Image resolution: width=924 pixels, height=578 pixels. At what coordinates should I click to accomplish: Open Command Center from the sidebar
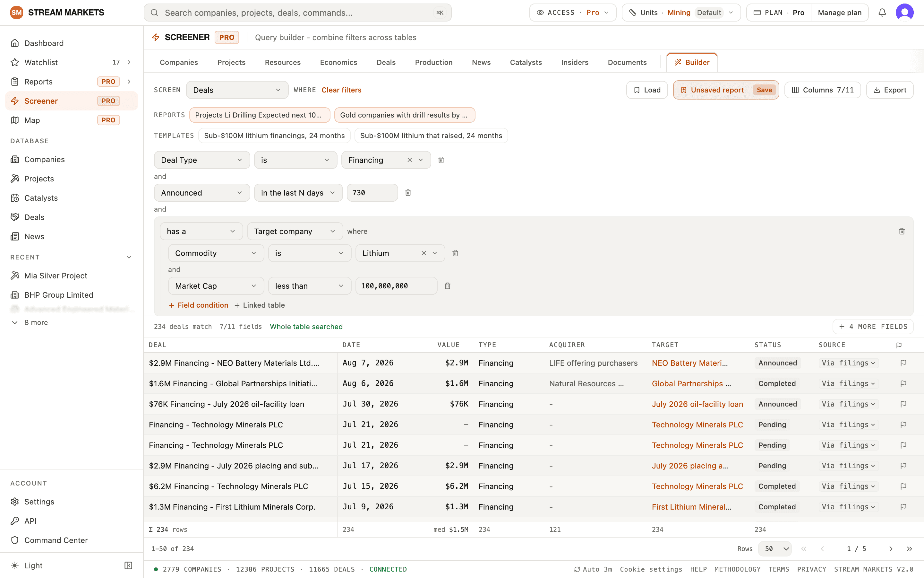tap(72, 540)
